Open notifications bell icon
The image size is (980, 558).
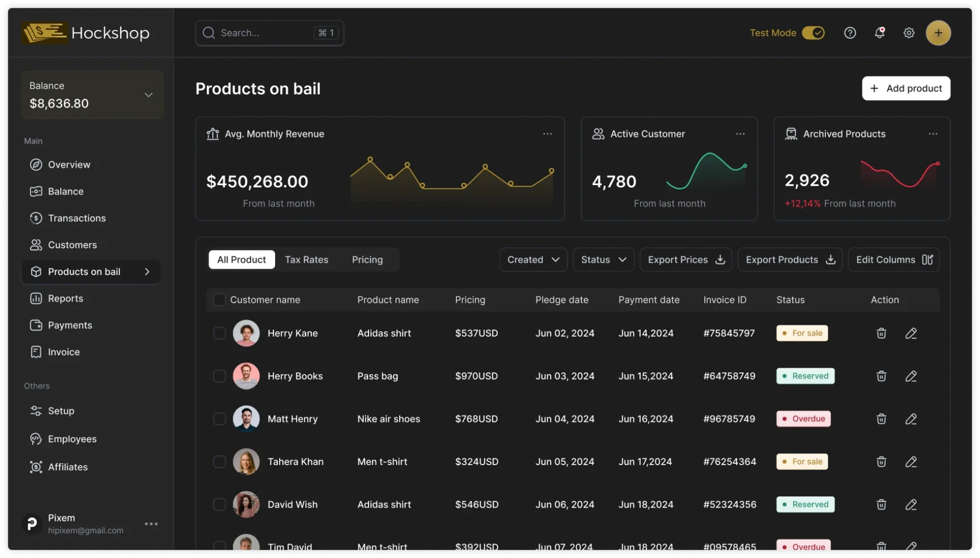(879, 33)
